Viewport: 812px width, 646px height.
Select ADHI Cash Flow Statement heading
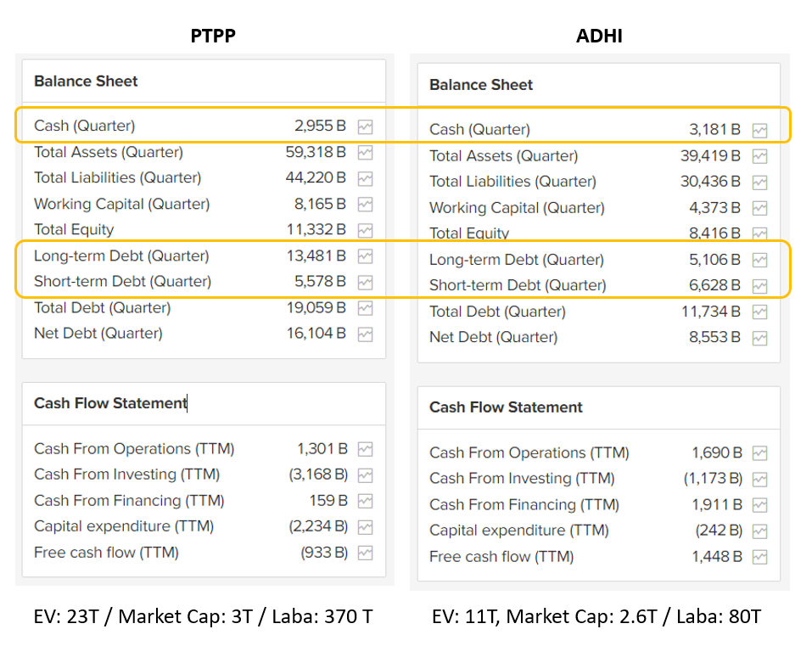[506, 407]
